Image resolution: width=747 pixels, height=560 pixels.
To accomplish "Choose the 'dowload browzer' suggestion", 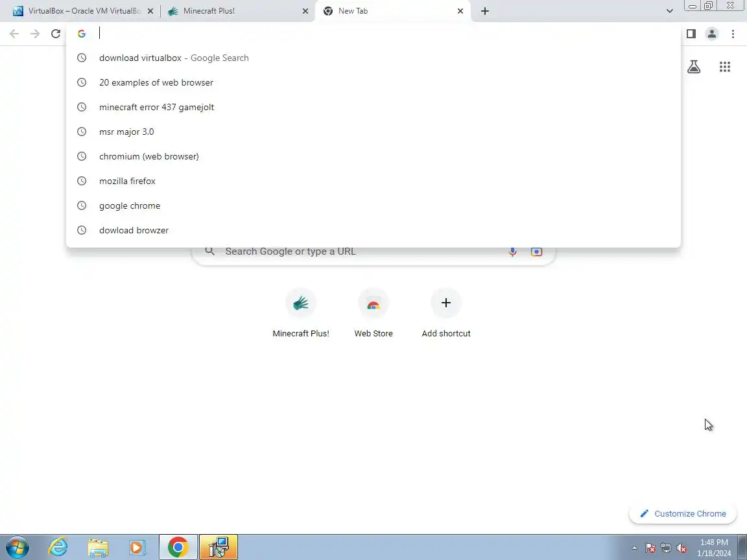I will (x=373, y=231).
